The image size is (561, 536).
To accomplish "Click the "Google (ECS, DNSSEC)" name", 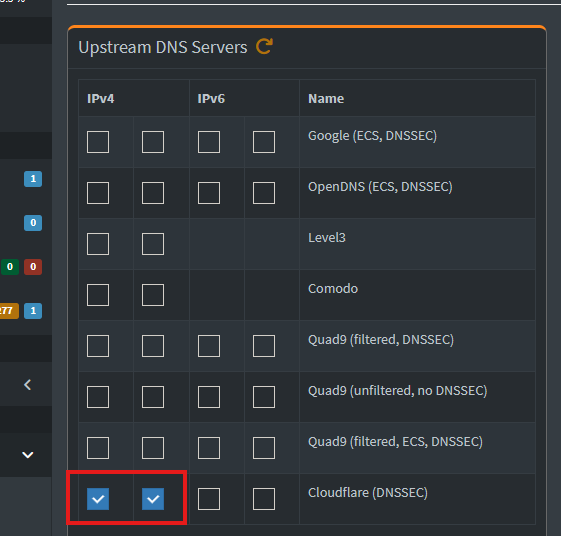I will pos(372,136).
